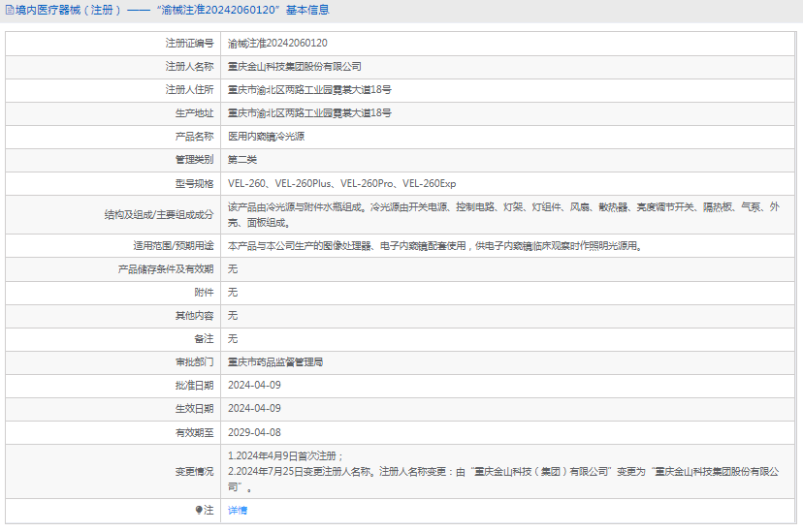Image resolution: width=803 pixels, height=532 pixels.
Task: Select the 无 value in the 其他内容 row
Action: pyautogui.click(x=233, y=316)
